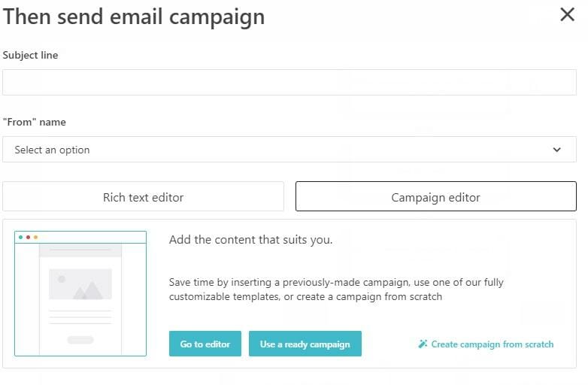Click the "From" name label

[x=34, y=122]
